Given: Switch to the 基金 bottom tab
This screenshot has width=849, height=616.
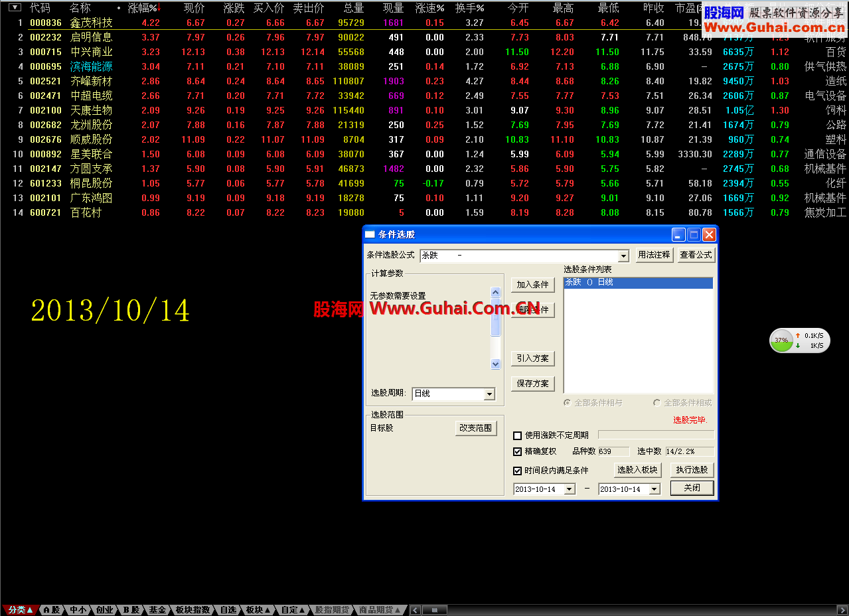Looking at the screenshot, I should tap(157, 610).
